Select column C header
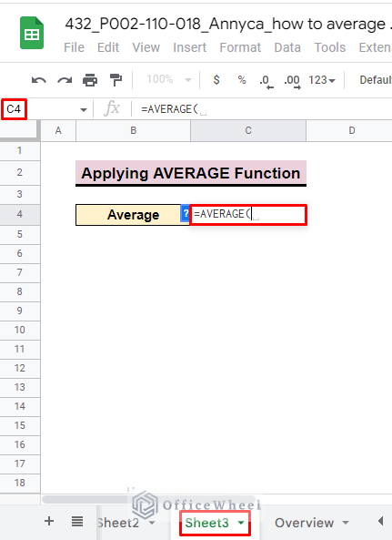The image size is (392, 540). point(248,130)
